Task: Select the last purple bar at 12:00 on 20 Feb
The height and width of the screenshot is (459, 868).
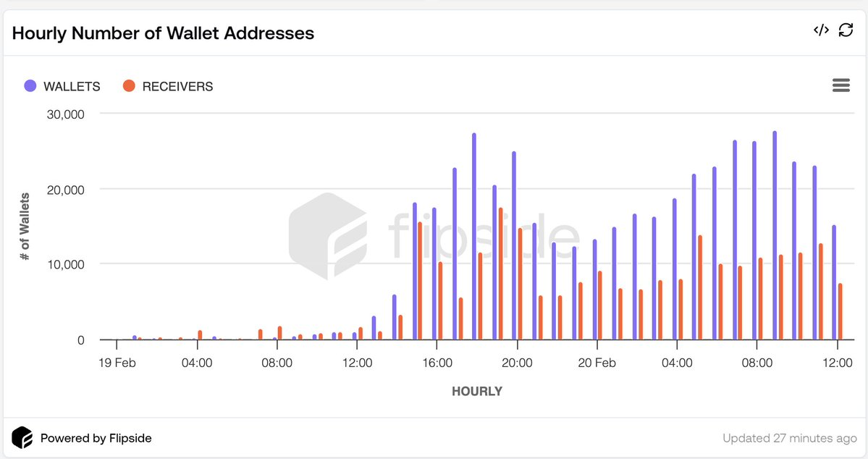Action: (834, 282)
